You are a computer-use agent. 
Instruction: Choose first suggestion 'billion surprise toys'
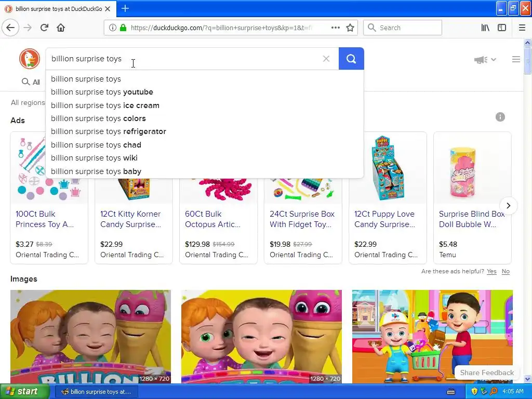point(205,79)
